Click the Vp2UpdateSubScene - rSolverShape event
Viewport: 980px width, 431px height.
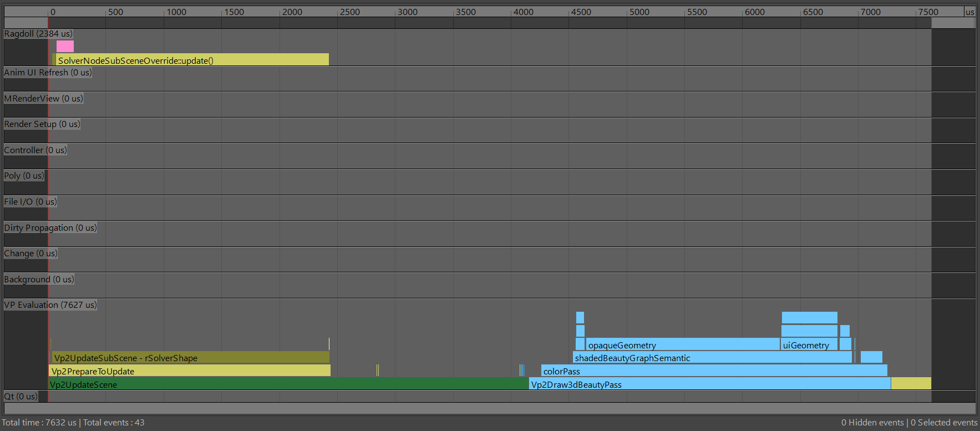(x=191, y=357)
